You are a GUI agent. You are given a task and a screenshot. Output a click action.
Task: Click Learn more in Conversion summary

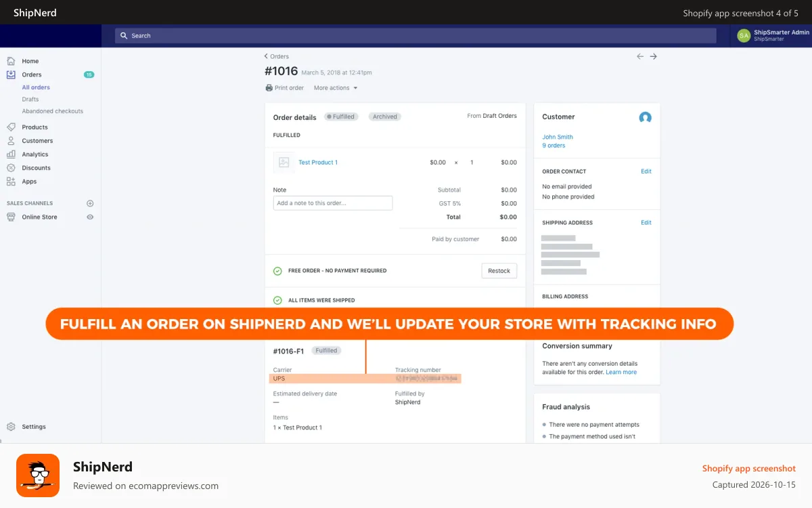621,373
